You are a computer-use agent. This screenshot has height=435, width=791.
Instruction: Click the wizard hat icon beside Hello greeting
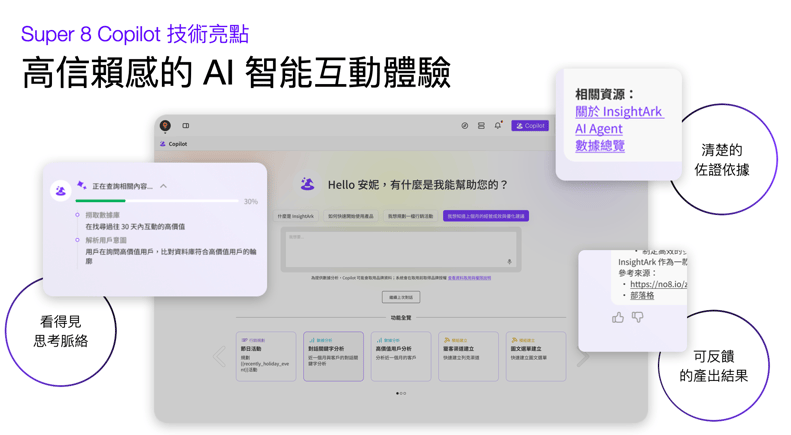click(307, 185)
